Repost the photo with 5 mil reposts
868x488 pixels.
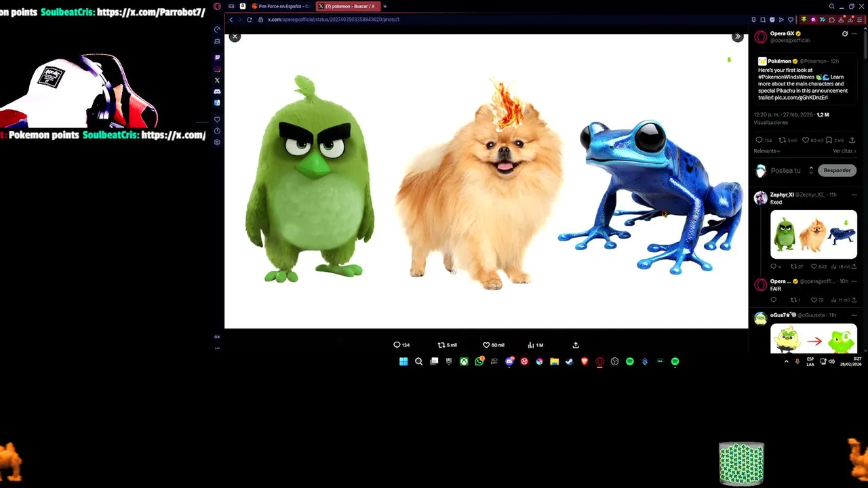click(x=448, y=345)
